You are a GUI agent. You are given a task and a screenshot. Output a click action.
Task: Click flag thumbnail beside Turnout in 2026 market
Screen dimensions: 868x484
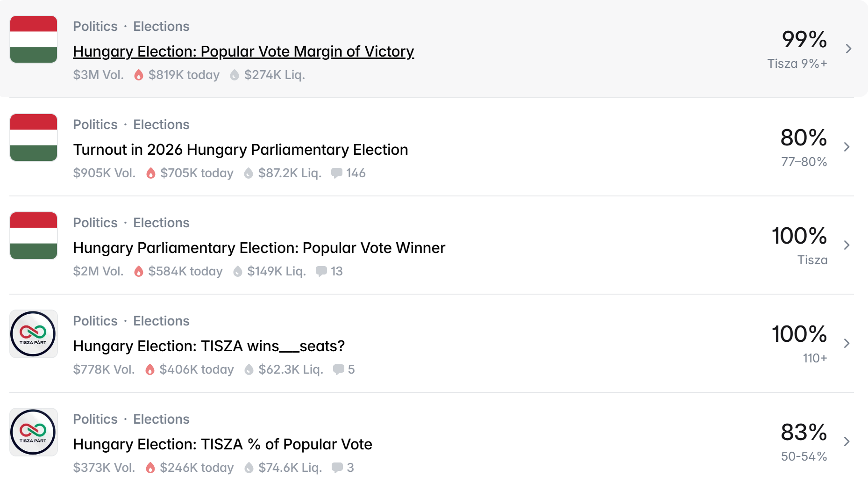point(34,137)
